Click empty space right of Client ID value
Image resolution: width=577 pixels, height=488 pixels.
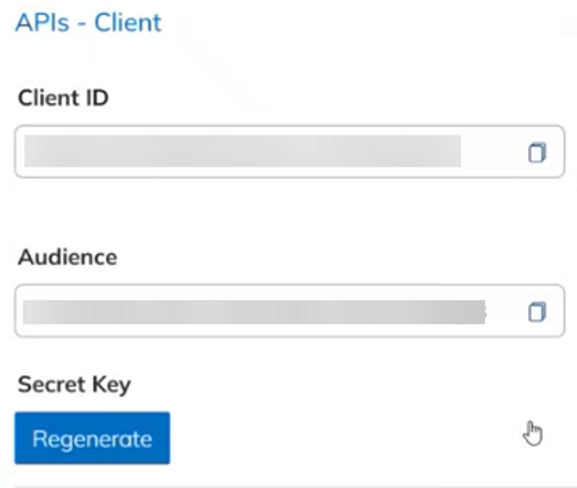click(x=493, y=152)
